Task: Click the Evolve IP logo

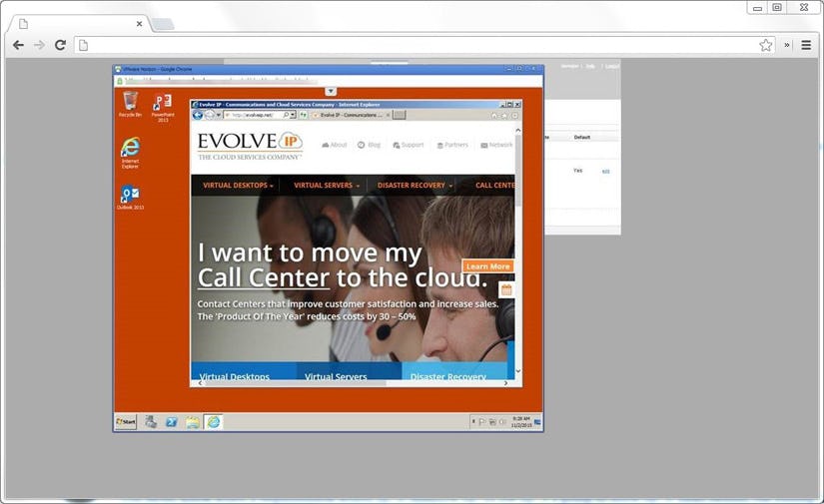Action: 250,146
